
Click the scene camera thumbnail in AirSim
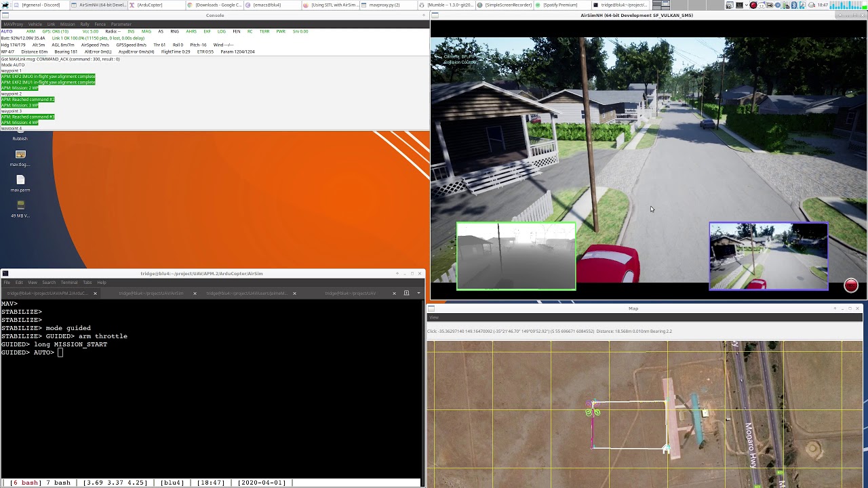[768, 256]
